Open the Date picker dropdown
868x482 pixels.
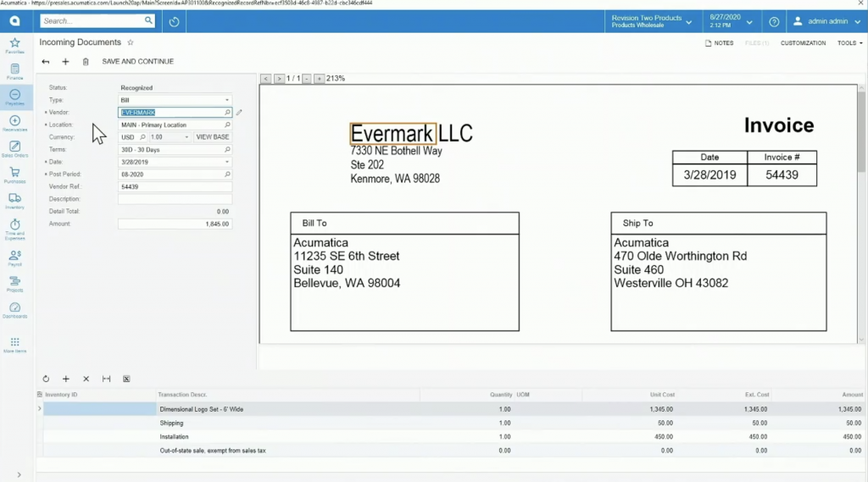(227, 162)
